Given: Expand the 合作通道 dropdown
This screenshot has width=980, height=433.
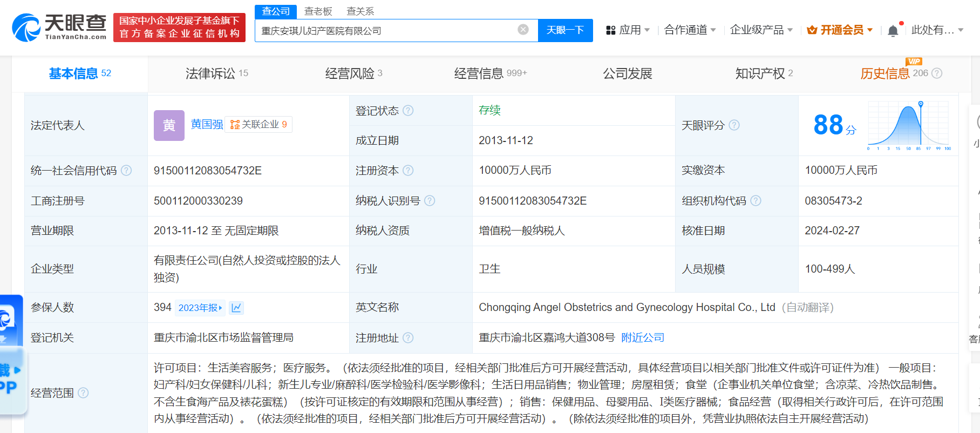Looking at the screenshot, I should tap(690, 30).
